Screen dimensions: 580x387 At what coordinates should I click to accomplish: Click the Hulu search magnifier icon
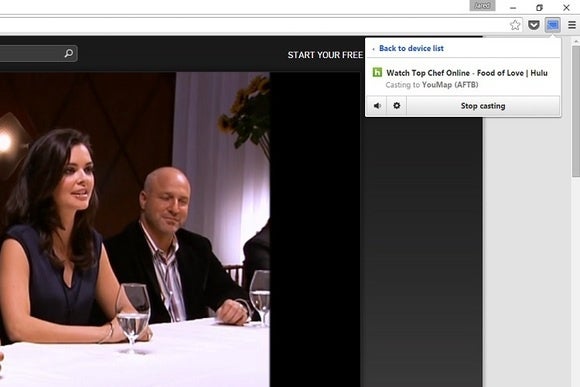(69, 53)
